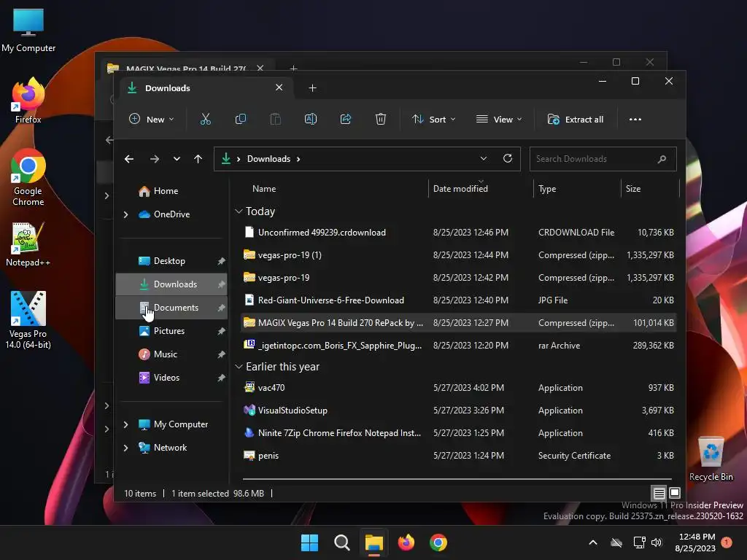Open Pictures in navigation pane
The height and width of the screenshot is (560, 747).
click(169, 331)
